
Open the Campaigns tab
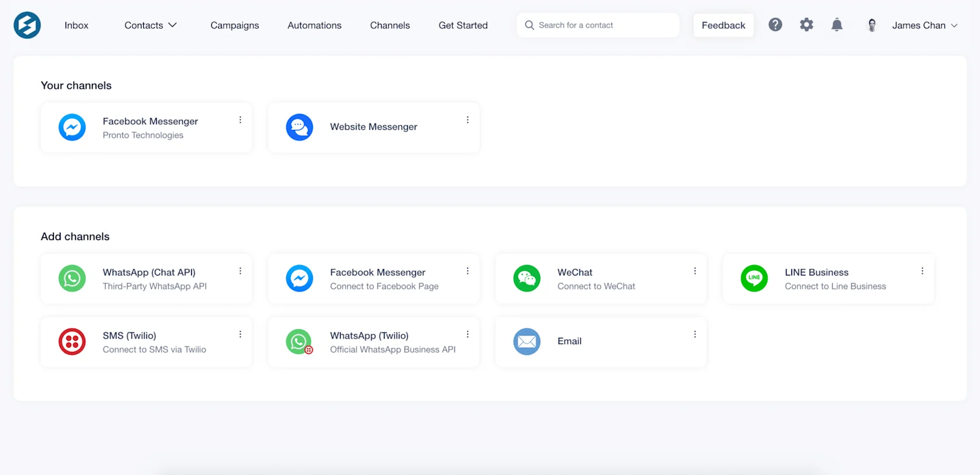click(x=235, y=25)
